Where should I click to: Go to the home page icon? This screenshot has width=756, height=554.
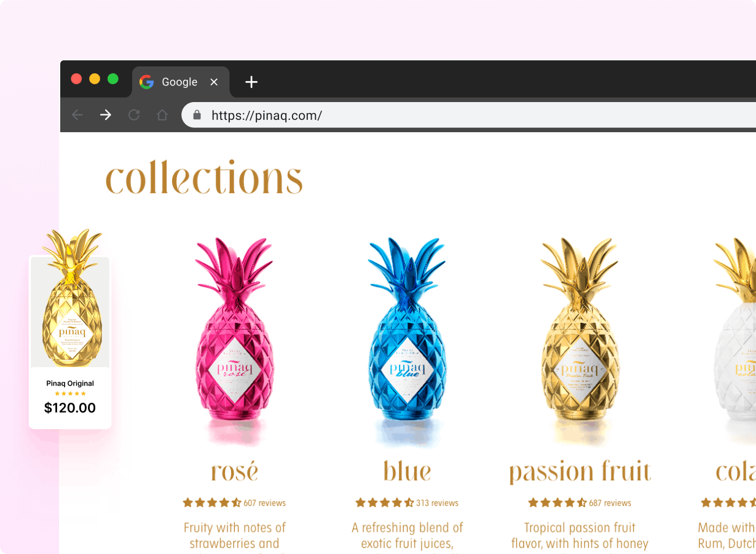(x=162, y=115)
